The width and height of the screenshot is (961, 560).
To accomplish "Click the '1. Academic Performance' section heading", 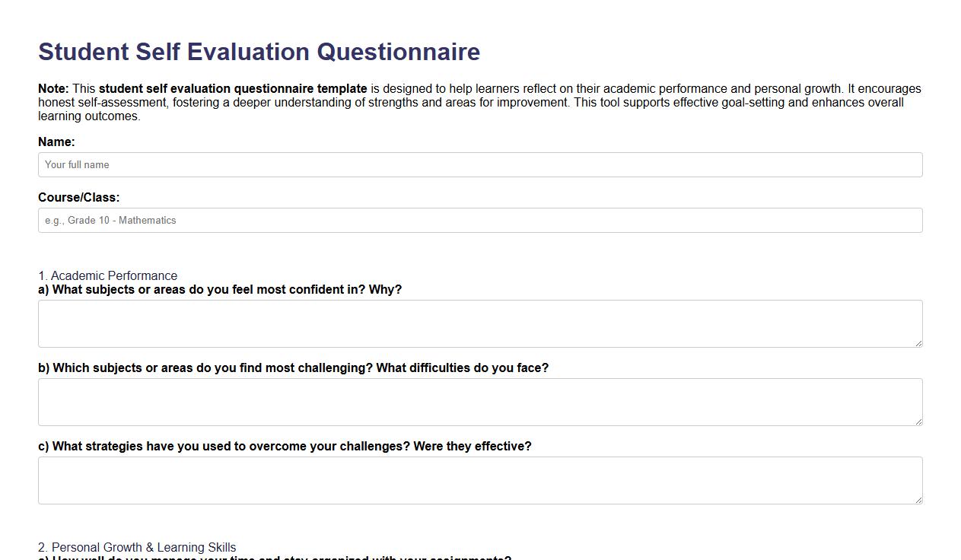I will tap(107, 275).
